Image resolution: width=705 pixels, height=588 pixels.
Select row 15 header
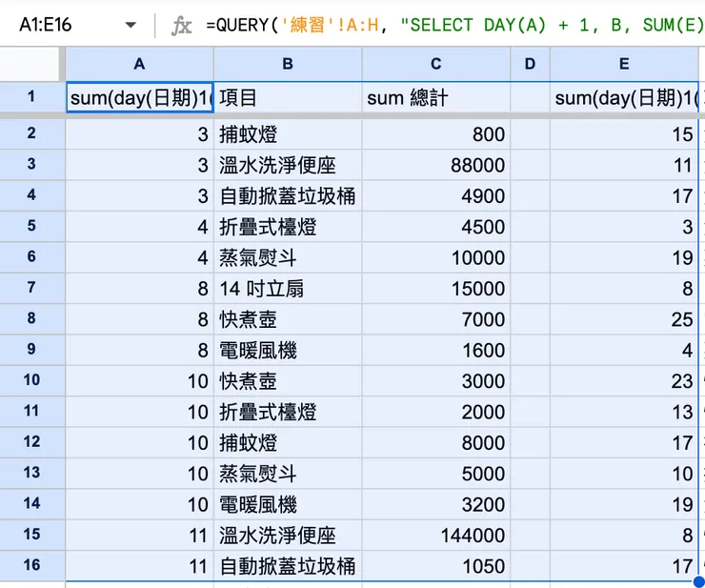(31, 535)
